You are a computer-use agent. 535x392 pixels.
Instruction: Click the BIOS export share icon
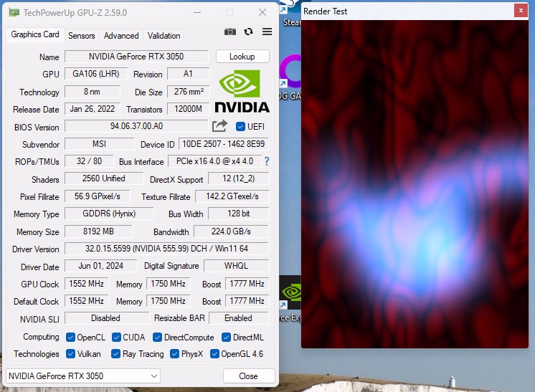(219, 126)
